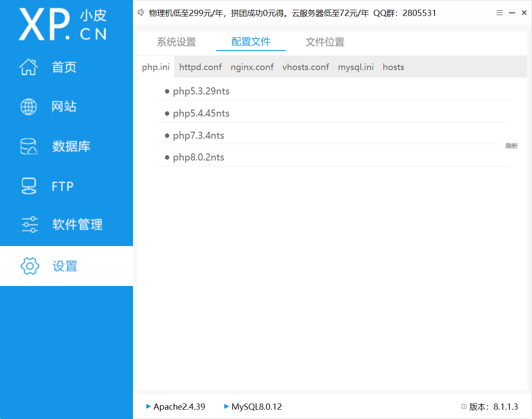The height and width of the screenshot is (419, 532).
Task: Click the XP.CN logo
Action: (63, 24)
